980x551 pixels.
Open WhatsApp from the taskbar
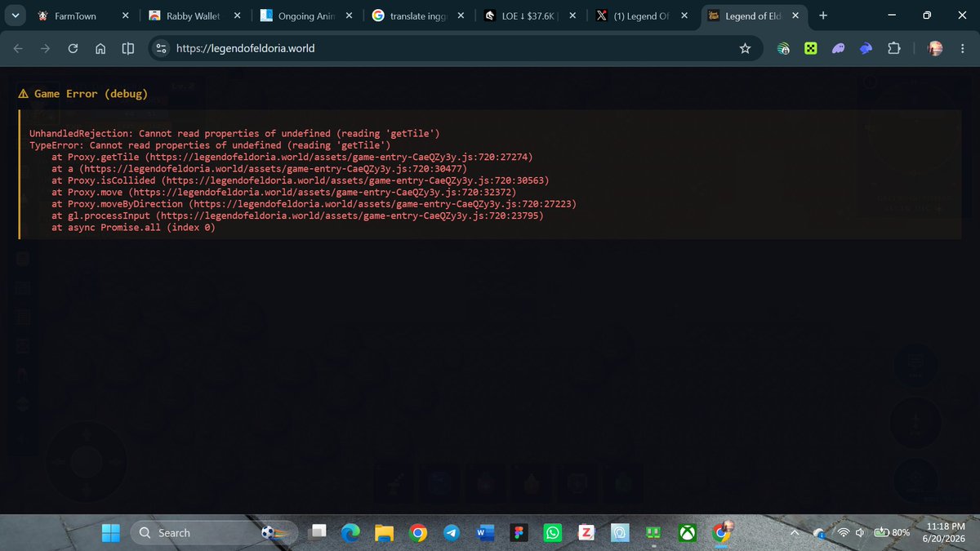coord(553,533)
